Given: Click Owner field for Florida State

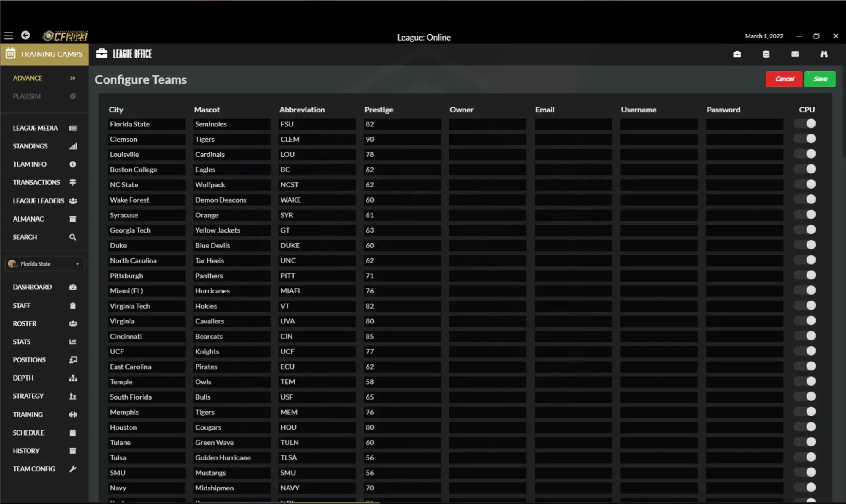Looking at the screenshot, I should click(488, 124).
